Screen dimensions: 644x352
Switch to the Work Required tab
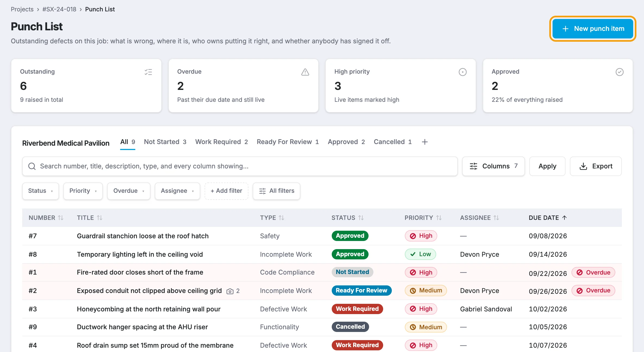tap(222, 142)
